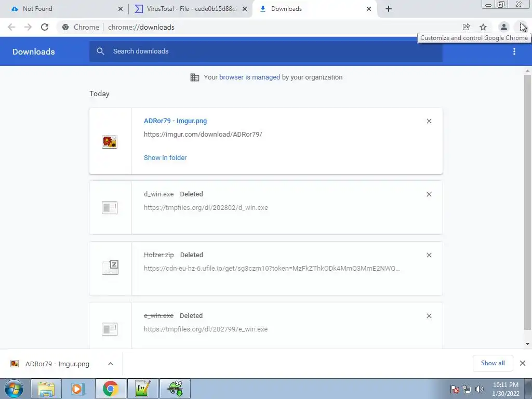Viewport: 532px width, 399px height.
Task: Open File Explorer from the taskbar
Action: (x=46, y=389)
